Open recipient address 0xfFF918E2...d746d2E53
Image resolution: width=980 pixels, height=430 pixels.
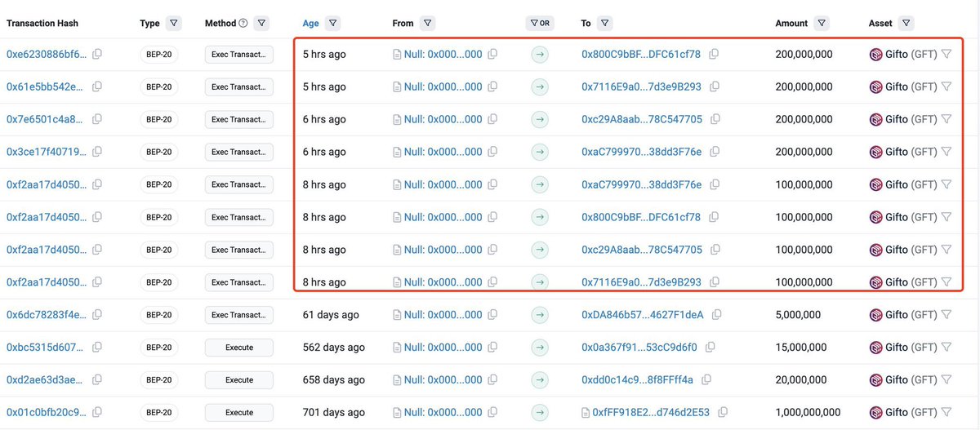(652, 413)
